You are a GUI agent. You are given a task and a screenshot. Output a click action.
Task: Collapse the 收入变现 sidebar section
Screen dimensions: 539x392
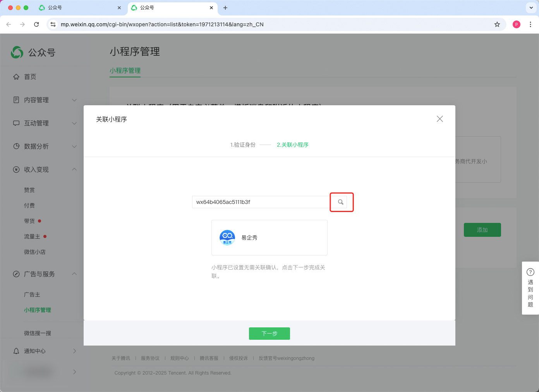74,169
